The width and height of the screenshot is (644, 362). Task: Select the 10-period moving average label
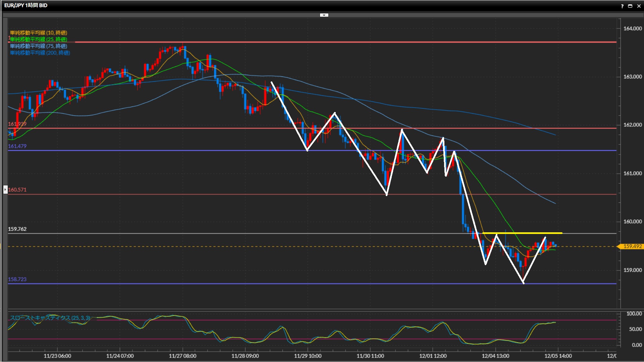coord(39,33)
